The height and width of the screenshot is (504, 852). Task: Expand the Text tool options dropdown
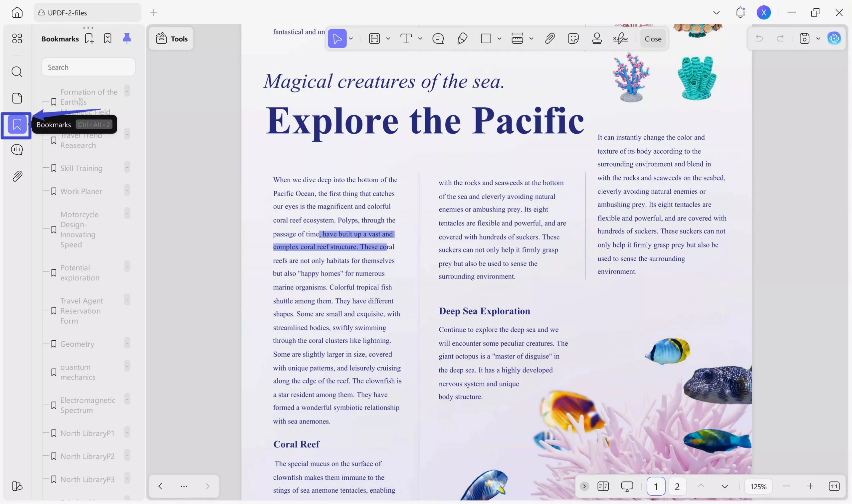(420, 38)
